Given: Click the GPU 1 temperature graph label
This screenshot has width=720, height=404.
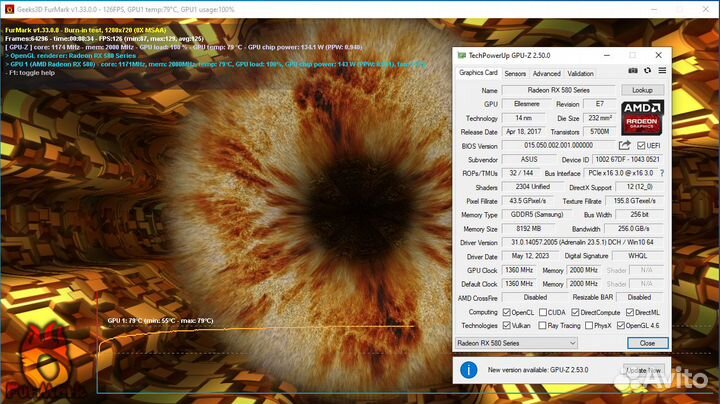Looking at the screenshot, I should click(x=160, y=320).
